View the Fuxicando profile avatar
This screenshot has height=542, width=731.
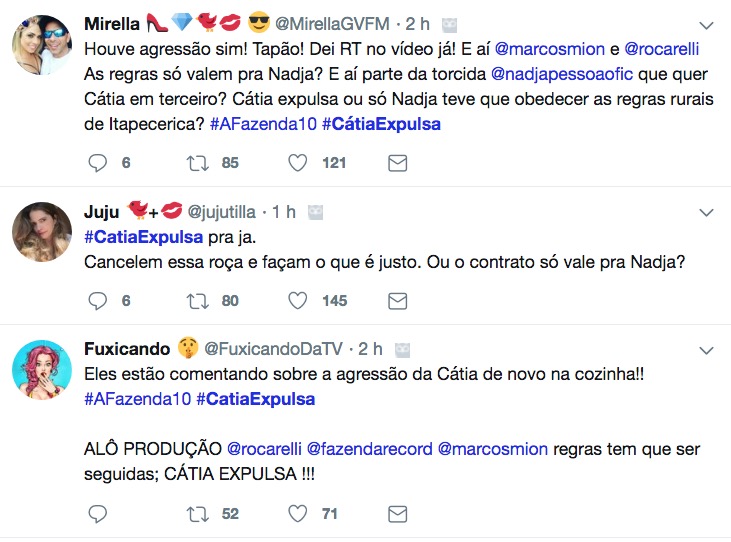click(x=41, y=375)
